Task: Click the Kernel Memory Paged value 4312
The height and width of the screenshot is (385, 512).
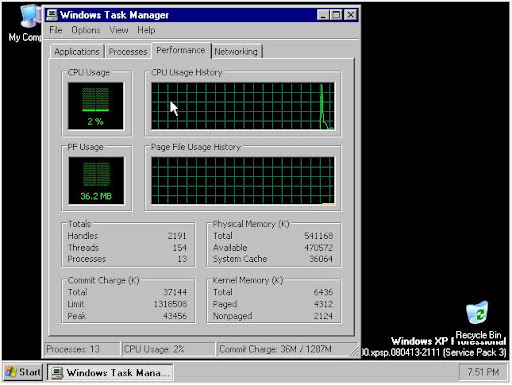Action: 323,304
